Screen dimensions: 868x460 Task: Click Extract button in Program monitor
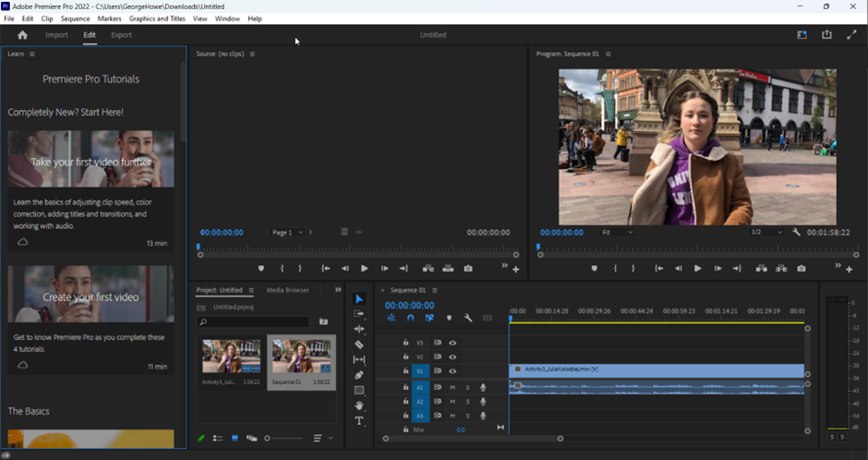click(x=781, y=269)
